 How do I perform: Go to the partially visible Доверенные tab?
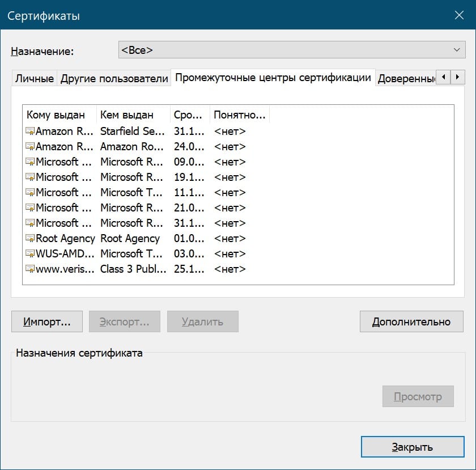click(x=406, y=78)
